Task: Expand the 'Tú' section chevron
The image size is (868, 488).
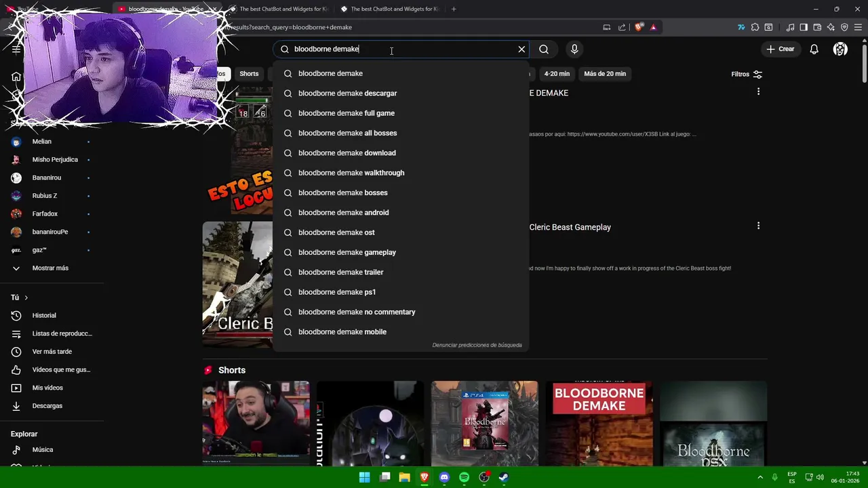Action: tap(26, 298)
